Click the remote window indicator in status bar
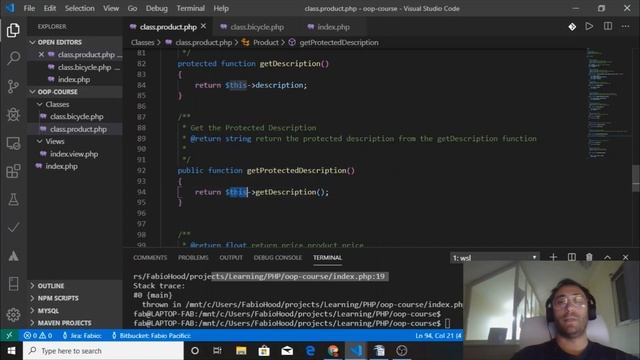Screen dimensions: 640x360 pos(9,336)
